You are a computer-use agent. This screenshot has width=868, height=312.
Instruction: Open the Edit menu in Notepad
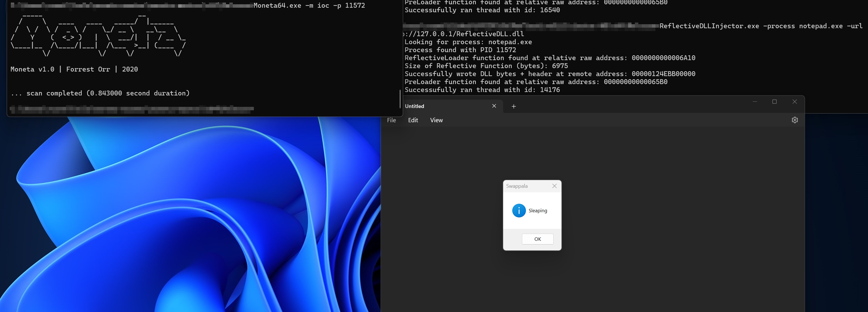click(413, 120)
